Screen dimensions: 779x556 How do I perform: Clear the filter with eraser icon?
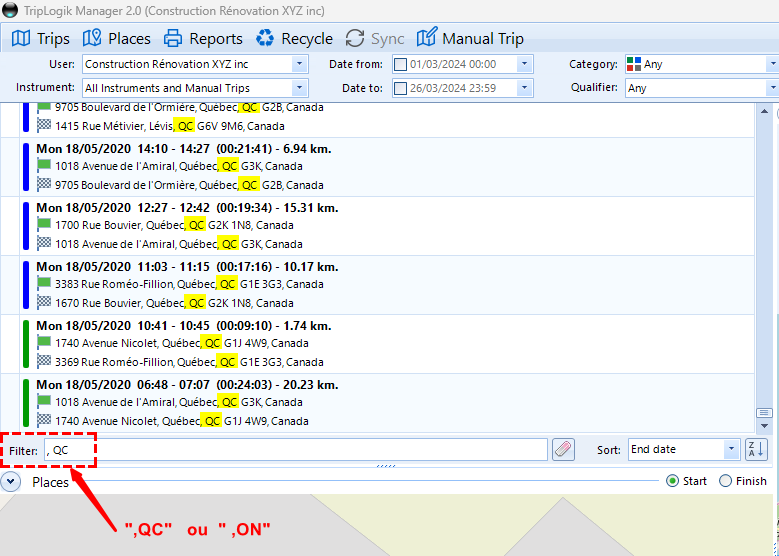(x=563, y=450)
